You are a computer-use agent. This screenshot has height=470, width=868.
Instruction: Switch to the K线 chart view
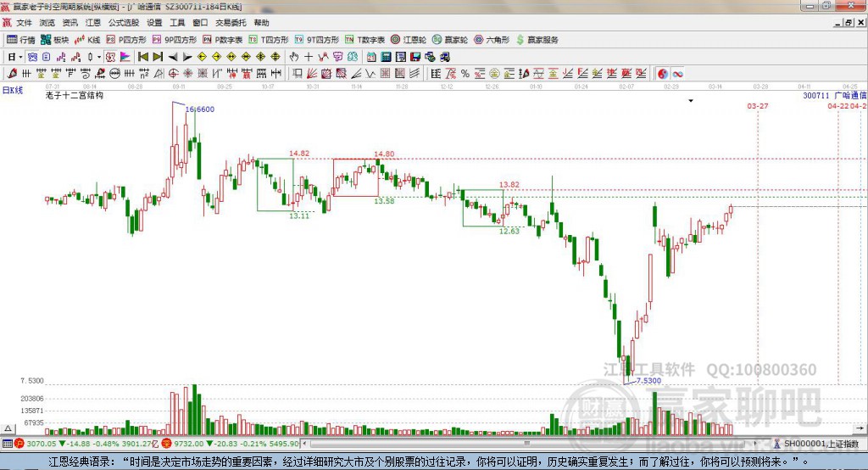(x=87, y=40)
